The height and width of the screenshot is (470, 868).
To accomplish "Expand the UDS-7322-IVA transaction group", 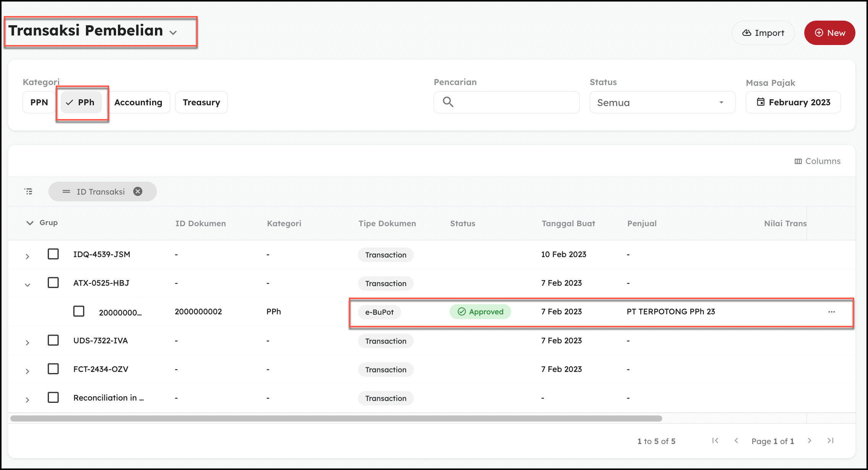I will tap(27, 343).
